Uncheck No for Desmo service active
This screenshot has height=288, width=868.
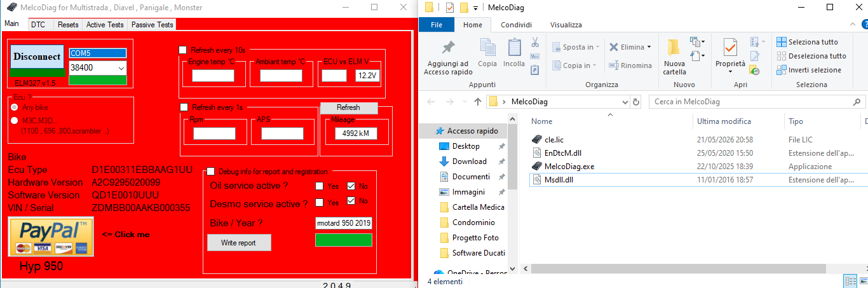351,202
